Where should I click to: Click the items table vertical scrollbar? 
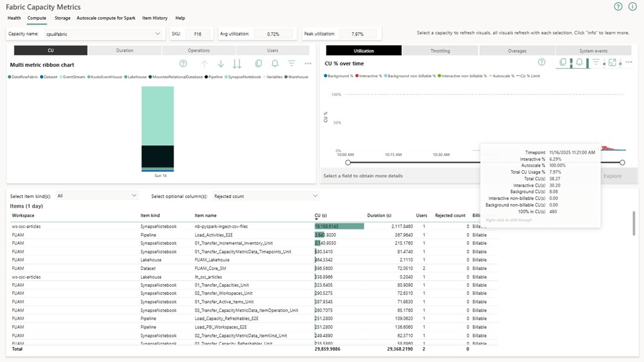634,224
